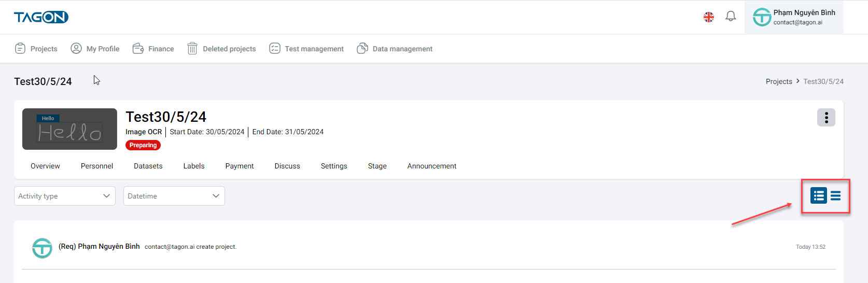Open Deleted projects
Screen dimensions: 868x283
click(x=221, y=49)
